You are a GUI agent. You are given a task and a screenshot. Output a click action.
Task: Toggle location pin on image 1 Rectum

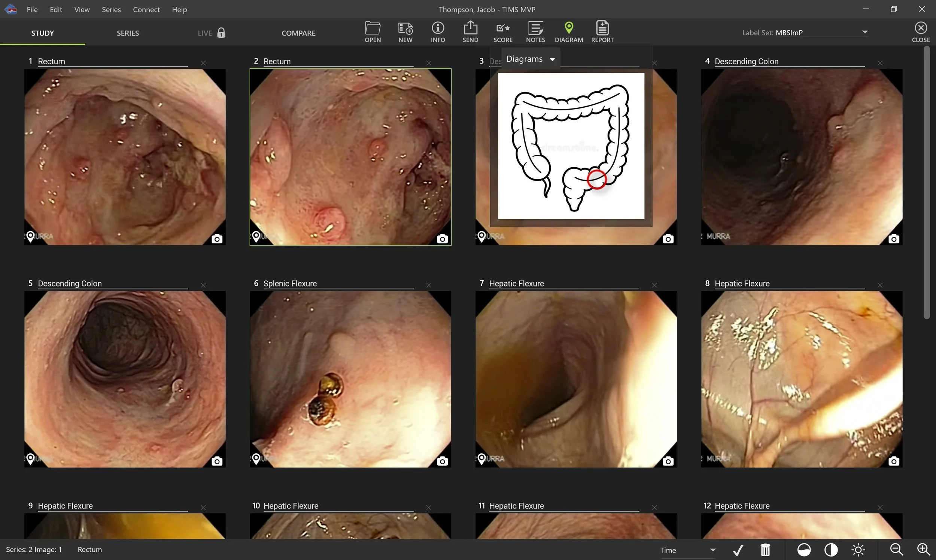pyautogui.click(x=31, y=236)
